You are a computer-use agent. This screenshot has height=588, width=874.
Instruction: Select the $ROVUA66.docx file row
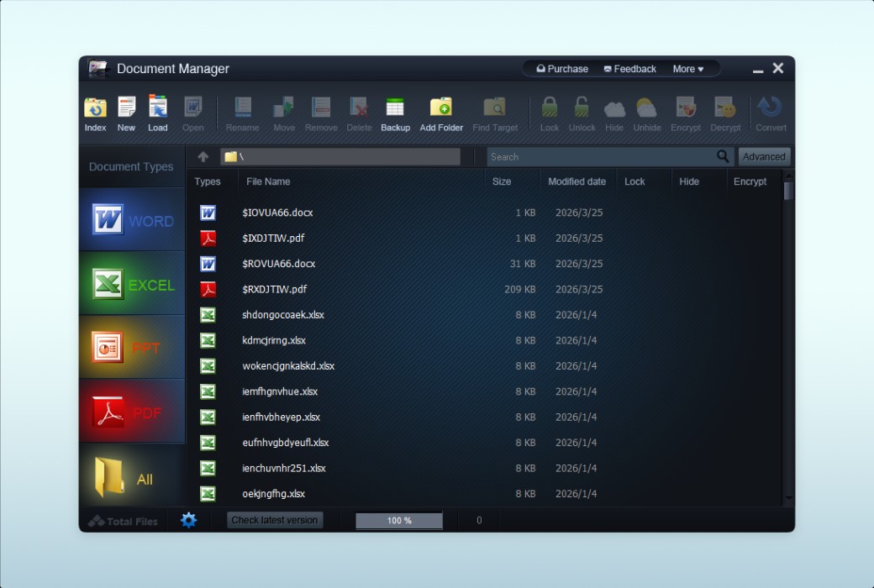click(279, 264)
